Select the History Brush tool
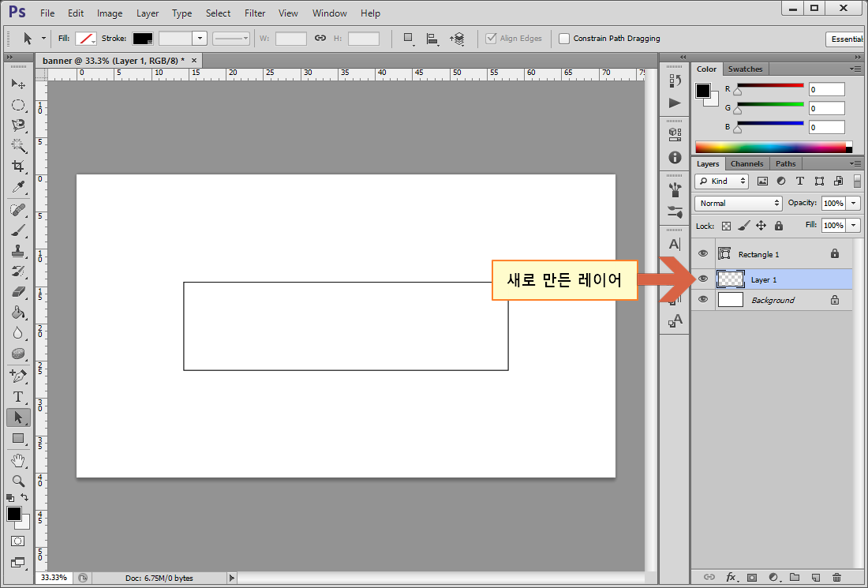The image size is (868, 588). click(18, 272)
